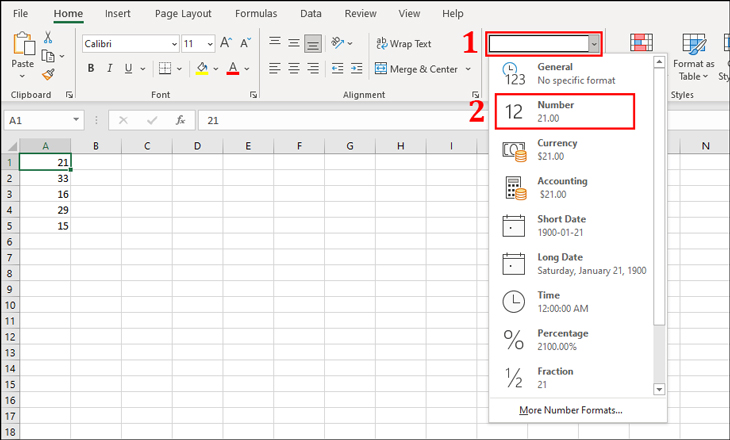
Task: Select the Format Painter brush
Action: pos(48,74)
